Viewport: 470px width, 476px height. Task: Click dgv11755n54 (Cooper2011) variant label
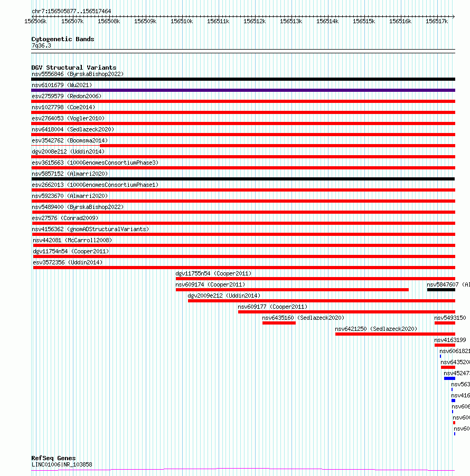[213, 273]
